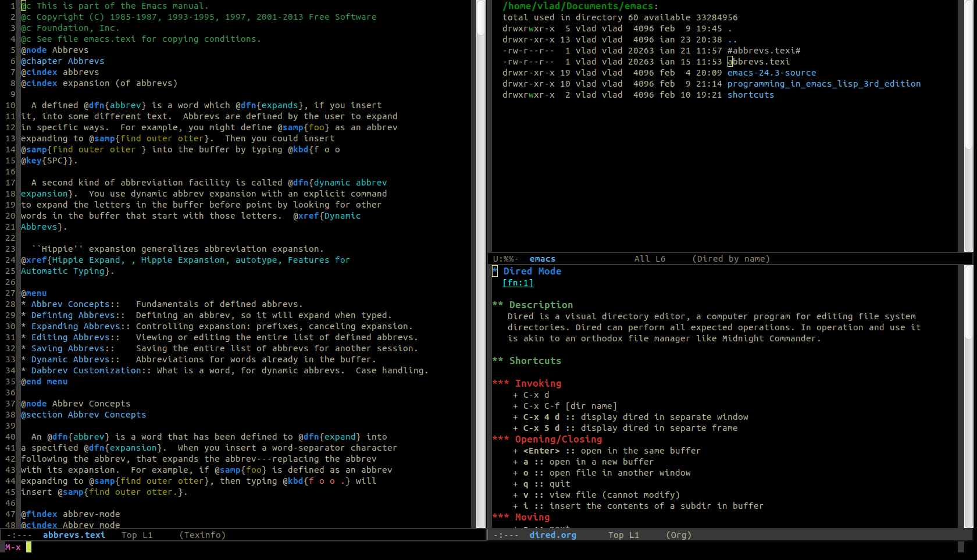977x560 pixels.
Task: Click the '@end menu' line
Action: 44,381
